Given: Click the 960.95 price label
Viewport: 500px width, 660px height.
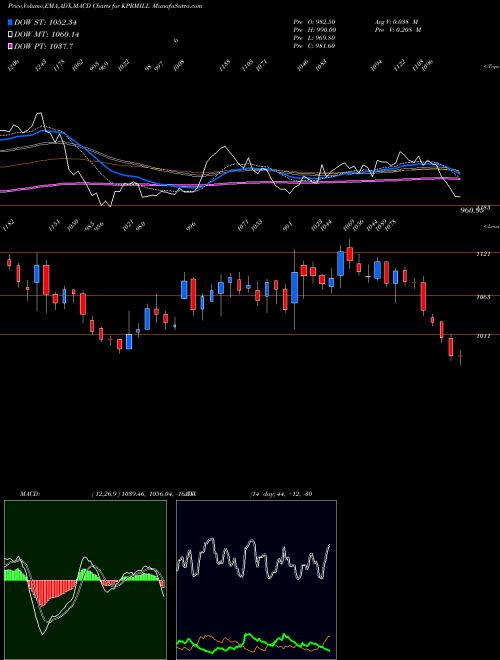Looking at the screenshot, I should coord(472,210).
